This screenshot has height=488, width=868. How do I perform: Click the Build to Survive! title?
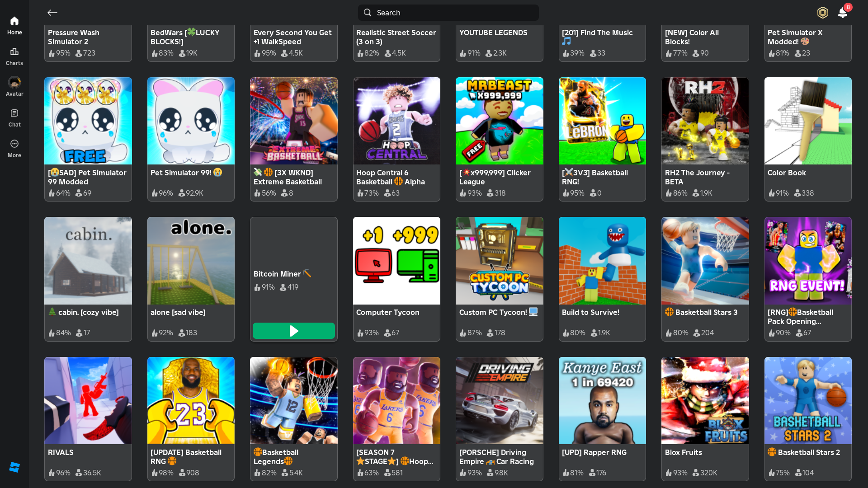[x=590, y=312]
